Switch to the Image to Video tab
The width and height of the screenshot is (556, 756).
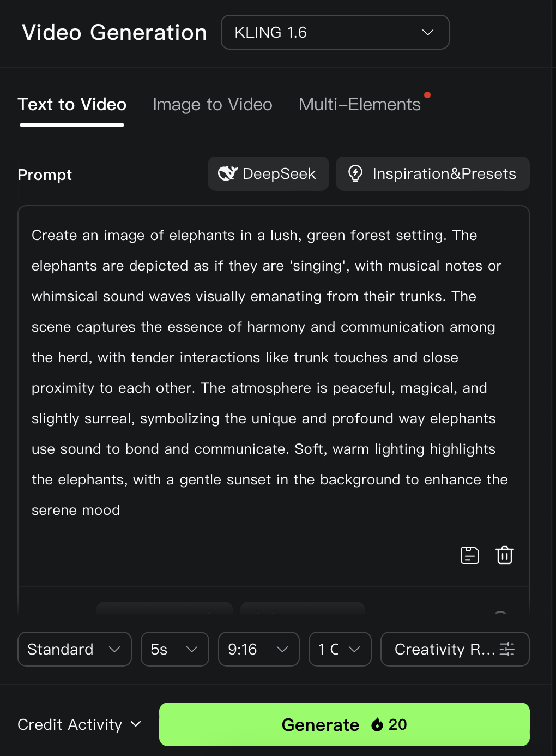(x=213, y=104)
